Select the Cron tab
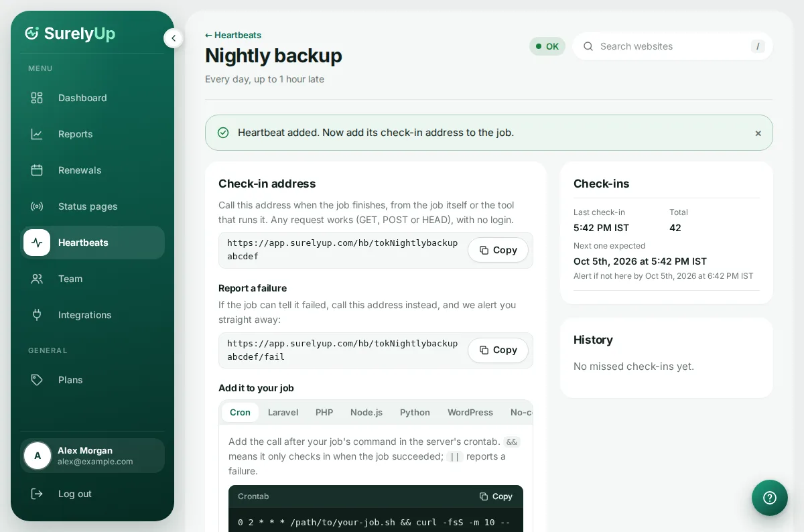Image resolution: width=804 pixels, height=532 pixels. point(240,412)
